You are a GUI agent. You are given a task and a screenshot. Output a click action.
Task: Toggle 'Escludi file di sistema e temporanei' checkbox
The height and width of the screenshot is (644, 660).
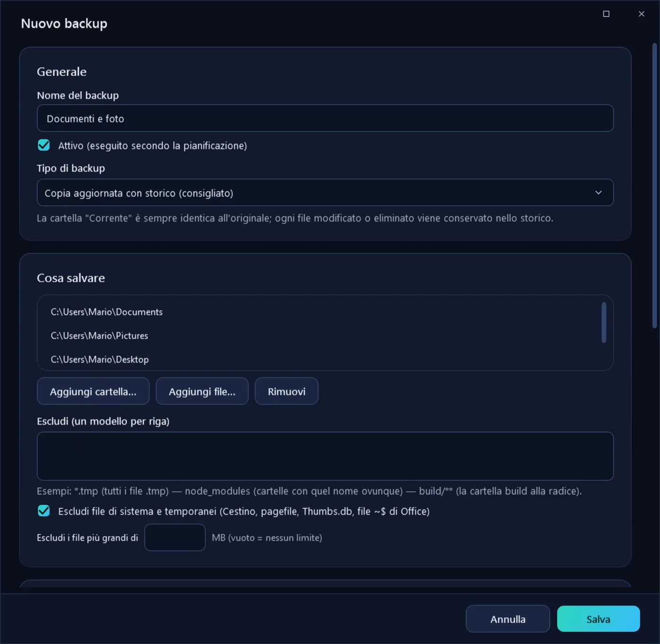44,511
